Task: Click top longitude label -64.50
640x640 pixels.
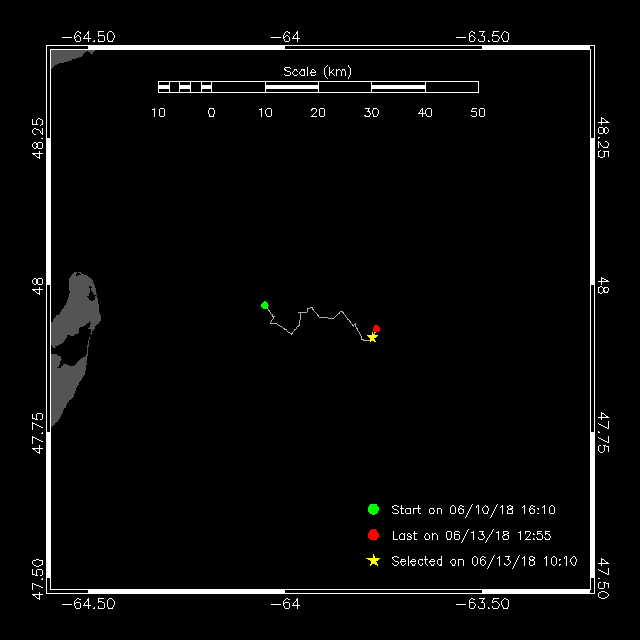Action: coord(88,37)
